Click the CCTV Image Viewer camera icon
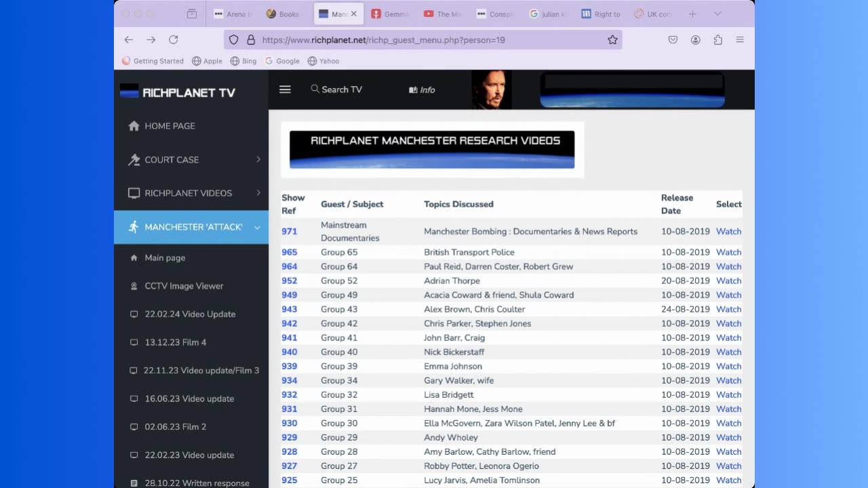 tap(134, 286)
